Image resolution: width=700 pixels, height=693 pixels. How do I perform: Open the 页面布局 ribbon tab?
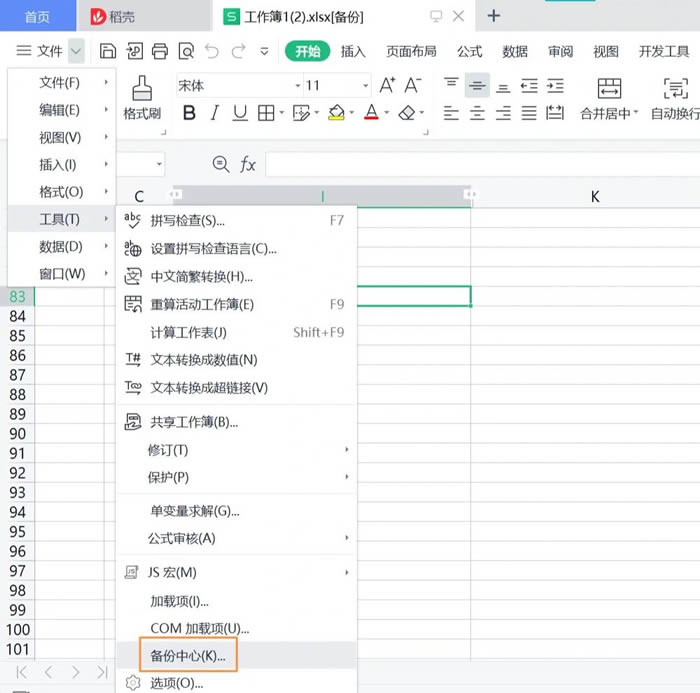411,51
